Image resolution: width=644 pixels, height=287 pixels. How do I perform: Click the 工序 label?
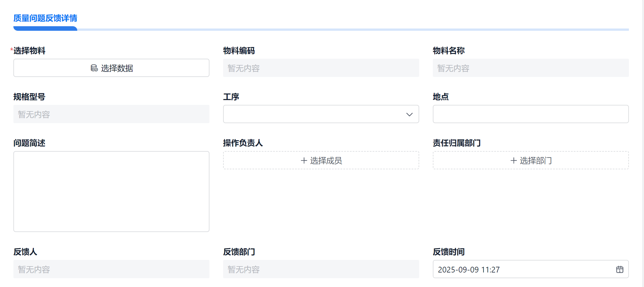pyautogui.click(x=231, y=97)
